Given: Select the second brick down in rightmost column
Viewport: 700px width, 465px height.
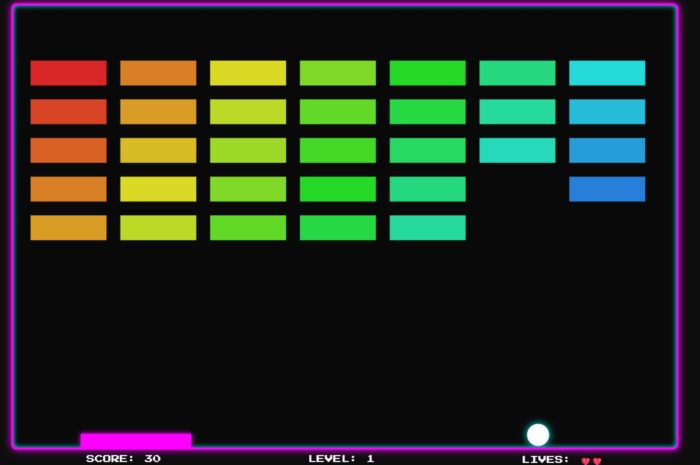Looking at the screenshot, I should click(x=607, y=112).
